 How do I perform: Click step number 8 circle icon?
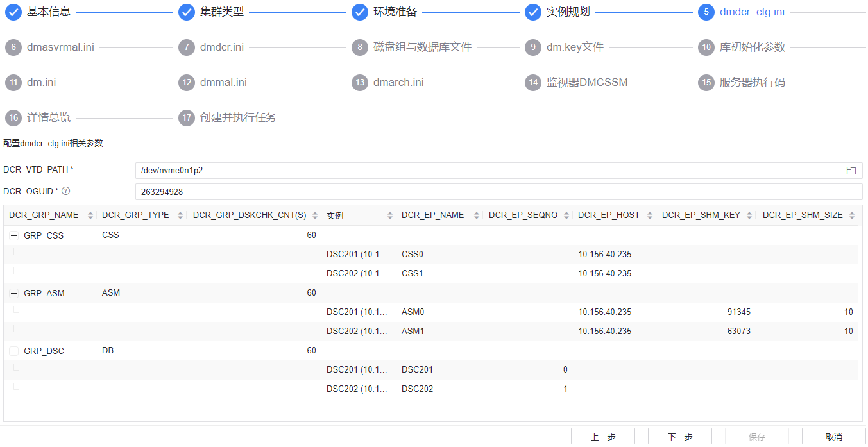360,47
